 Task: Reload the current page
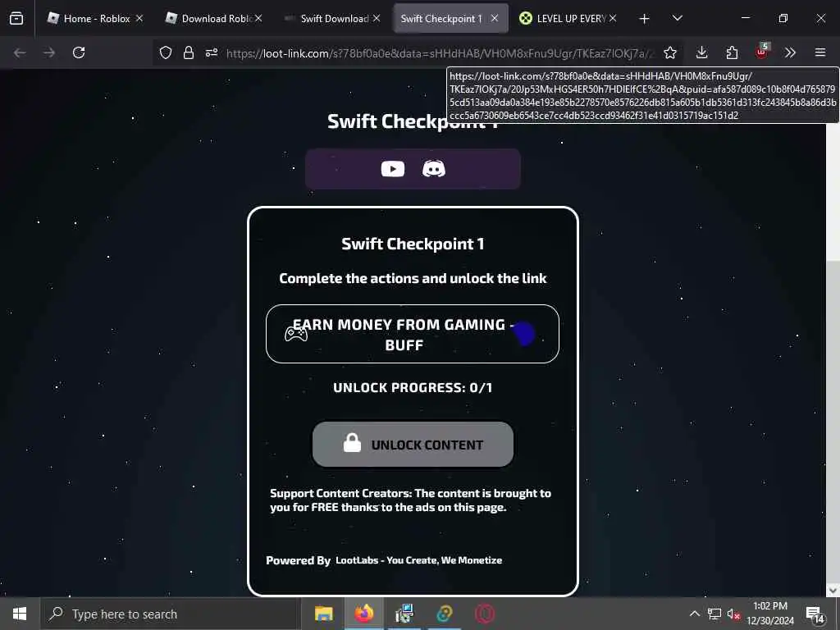pyautogui.click(x=79, y=52)
